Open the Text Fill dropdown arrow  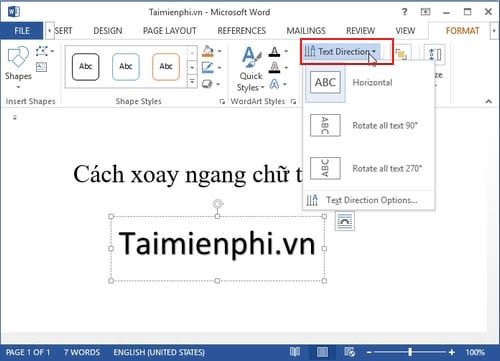(x=286, y=52)
